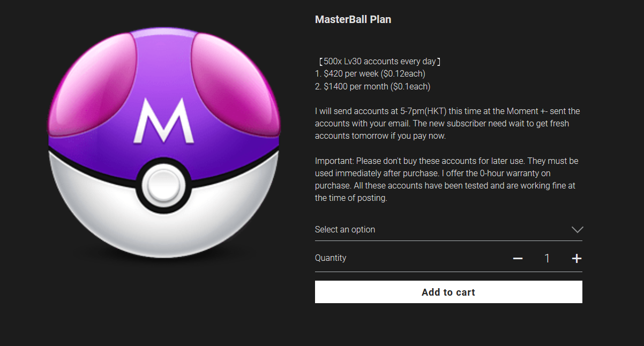Expand options using the chevron arrow

[577, 229]
